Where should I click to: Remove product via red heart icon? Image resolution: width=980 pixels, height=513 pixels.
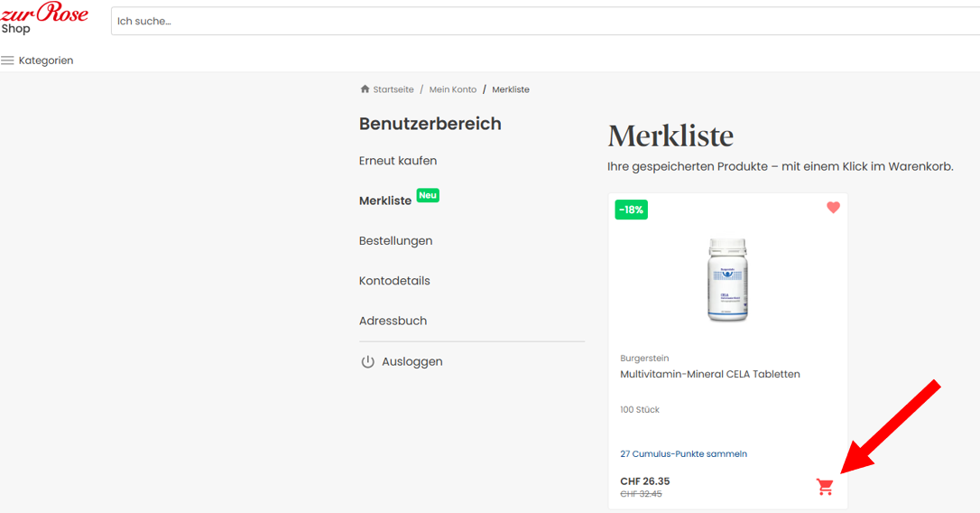point(833,207)
